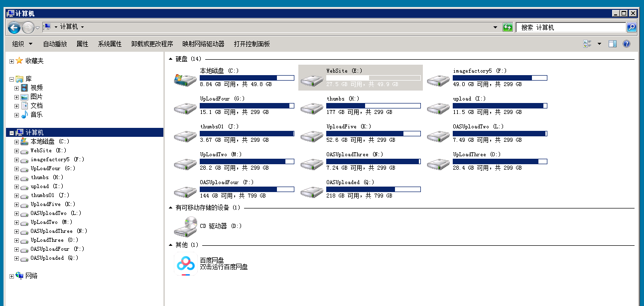Collapse the 有可移动存储的设备 (1) group
644x306 pixels.
click(171, 207)
